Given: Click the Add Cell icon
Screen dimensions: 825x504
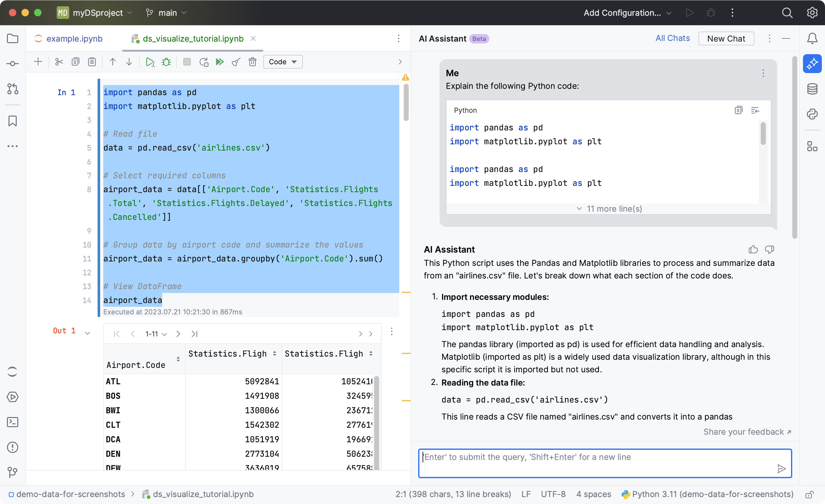Looking at the screenshot, I should tap(38, 61).
